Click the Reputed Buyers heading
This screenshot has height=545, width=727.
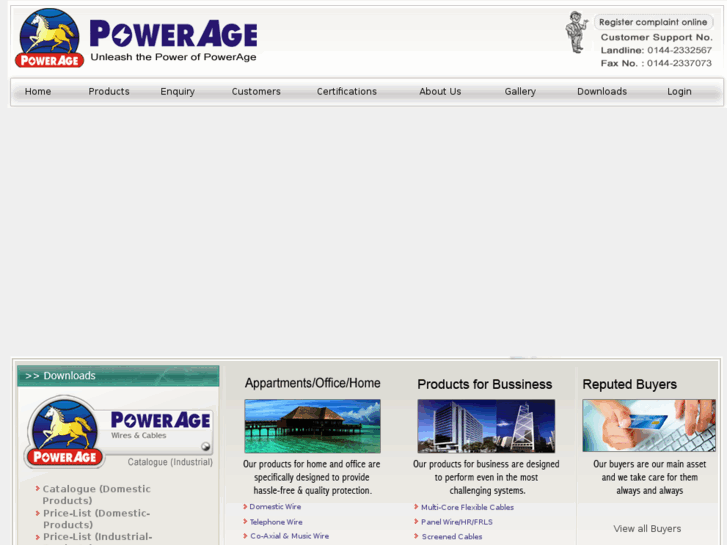pyautogui.click(x=629, y=384)
